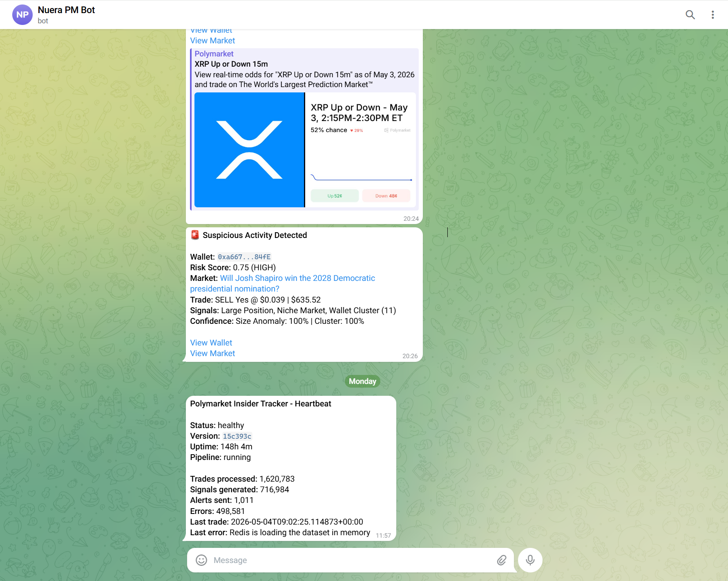Click the "Uptime: 148h 4m" line

tap(221, 446)
